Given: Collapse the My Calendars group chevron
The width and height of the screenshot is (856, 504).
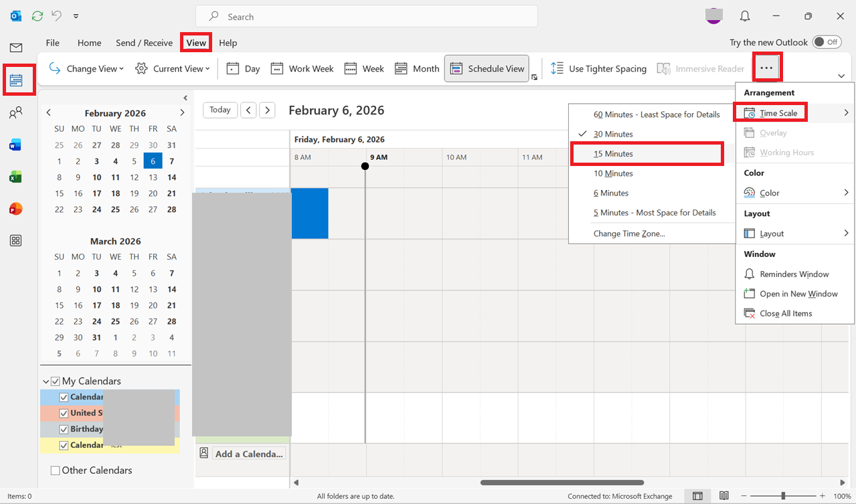Looking at the screenshot, I should pyautogui.click(x=46, y=382).
